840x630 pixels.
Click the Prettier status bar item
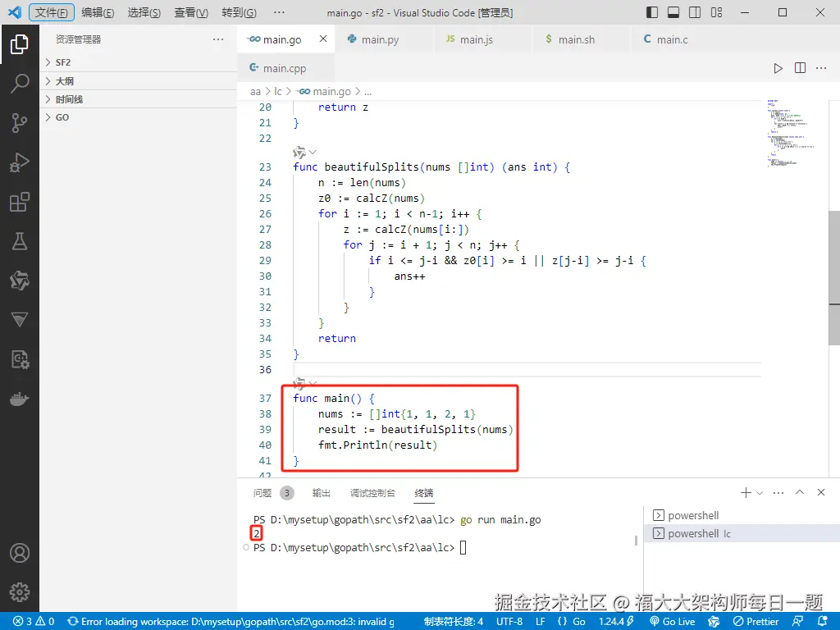pyautogui.click(x=756, y=622)
